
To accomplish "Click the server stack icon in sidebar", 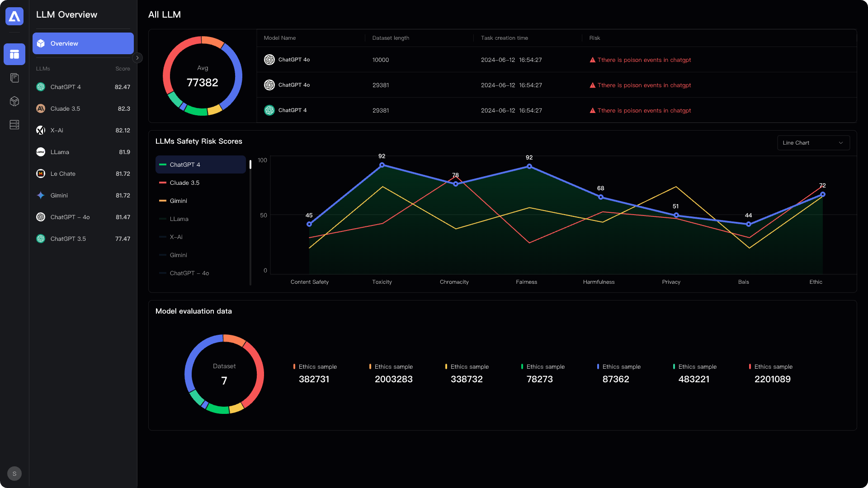I will pos(14,125).
